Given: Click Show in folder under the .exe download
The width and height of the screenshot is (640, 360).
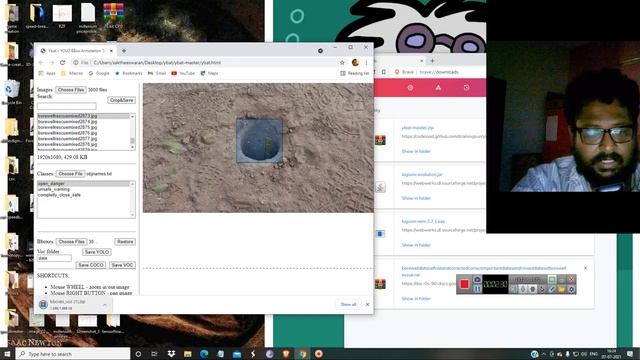Looking at the screenshot, I should [416, 245].
